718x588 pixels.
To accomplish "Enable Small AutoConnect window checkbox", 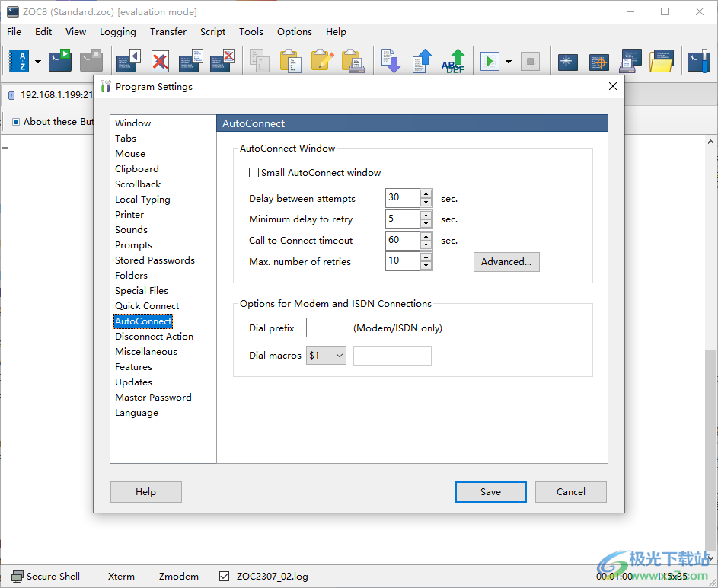I will (254, 173).
